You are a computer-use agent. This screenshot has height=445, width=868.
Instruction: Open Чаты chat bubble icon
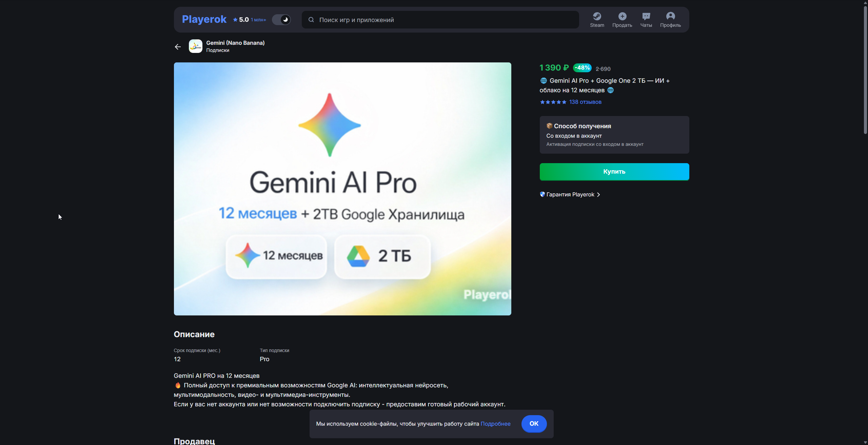(646, 16)
